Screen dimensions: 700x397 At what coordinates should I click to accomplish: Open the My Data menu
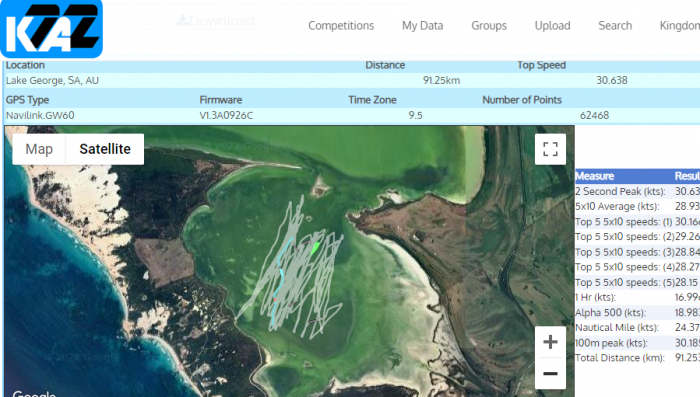pos(422,26)
